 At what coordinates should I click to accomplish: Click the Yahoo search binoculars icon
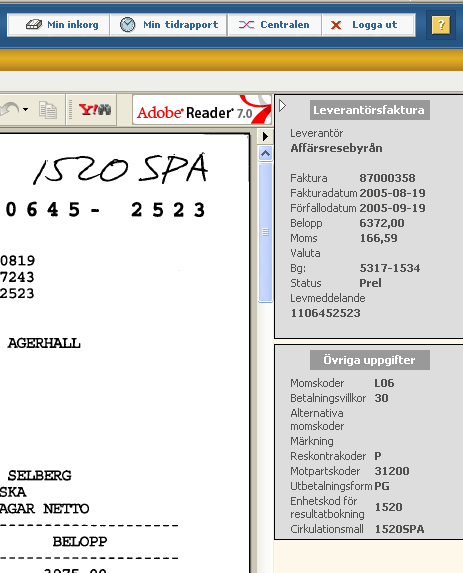click(95, 110)
